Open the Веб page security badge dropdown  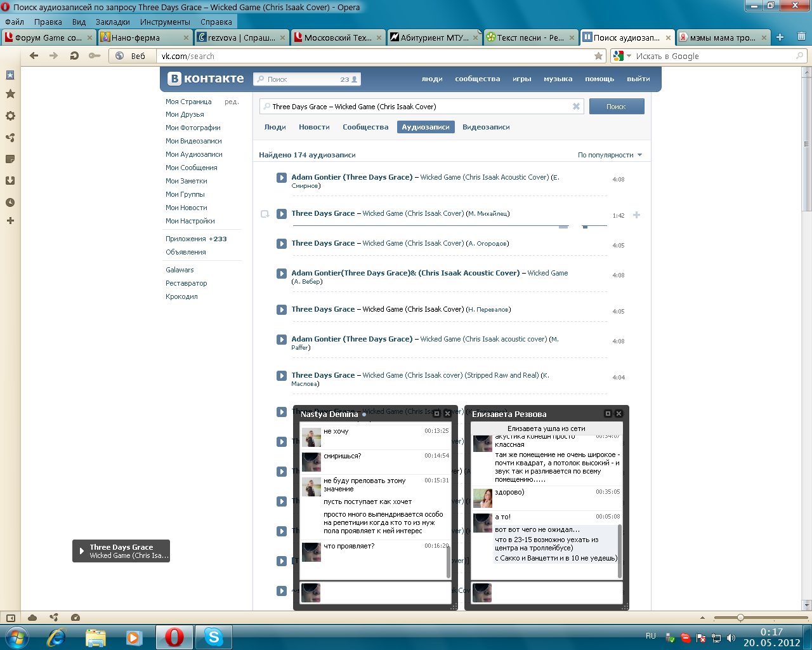(x=131, y=56)
